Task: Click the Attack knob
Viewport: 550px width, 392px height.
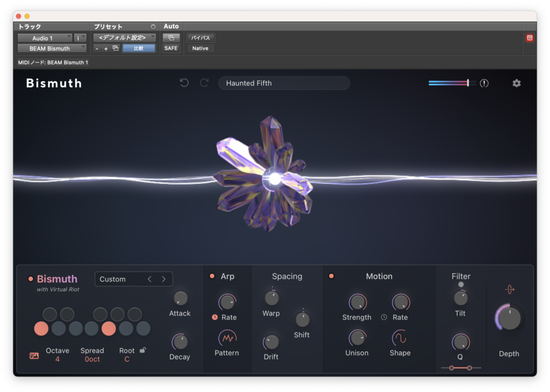Action: pyautogui.click(x=180, y=299)
